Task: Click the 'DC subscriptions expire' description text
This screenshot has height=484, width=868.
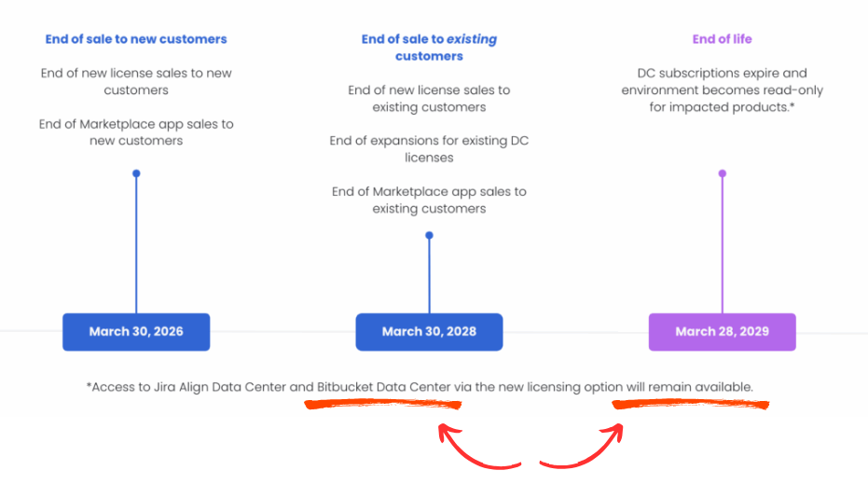Action: [722, 90]
